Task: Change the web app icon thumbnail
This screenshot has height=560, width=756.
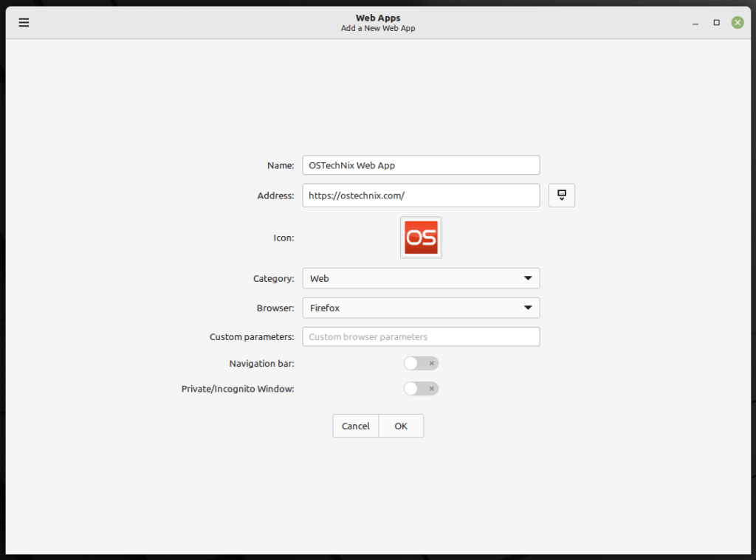Action: click(421, 238)
